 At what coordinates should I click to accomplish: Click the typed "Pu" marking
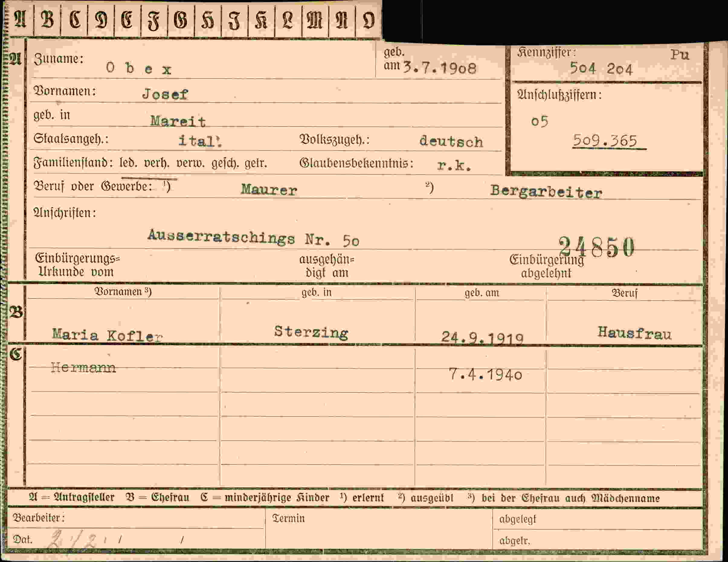[680, 54]
